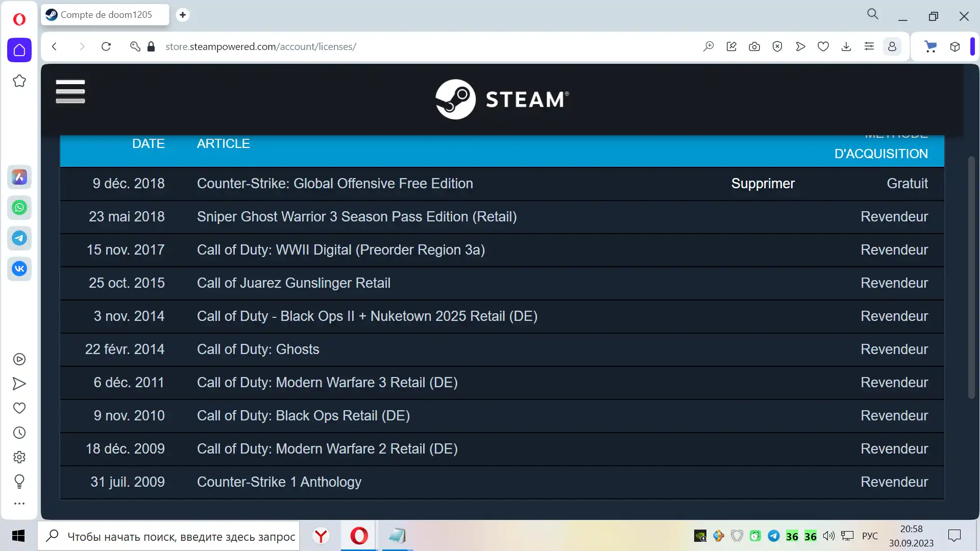Open a new tab with plus button
The width and height of the screenshot is (980, 551).
[x=183, y=15]
